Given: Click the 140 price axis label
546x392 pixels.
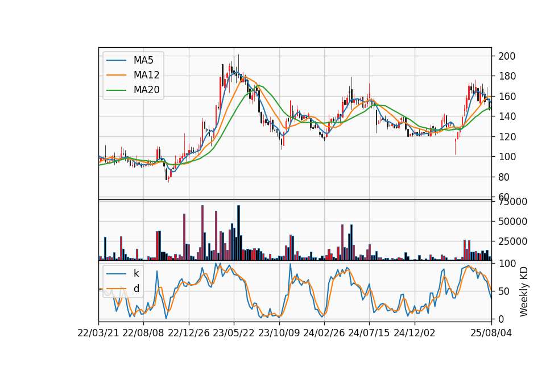Looking at the screenshot, I should [507, 116].
